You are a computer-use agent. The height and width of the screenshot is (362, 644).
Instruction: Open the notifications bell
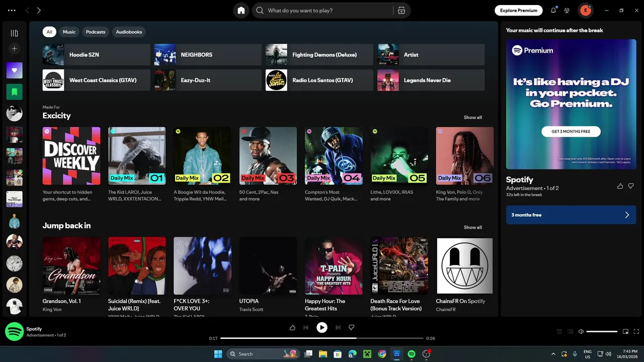coord(553,10)
